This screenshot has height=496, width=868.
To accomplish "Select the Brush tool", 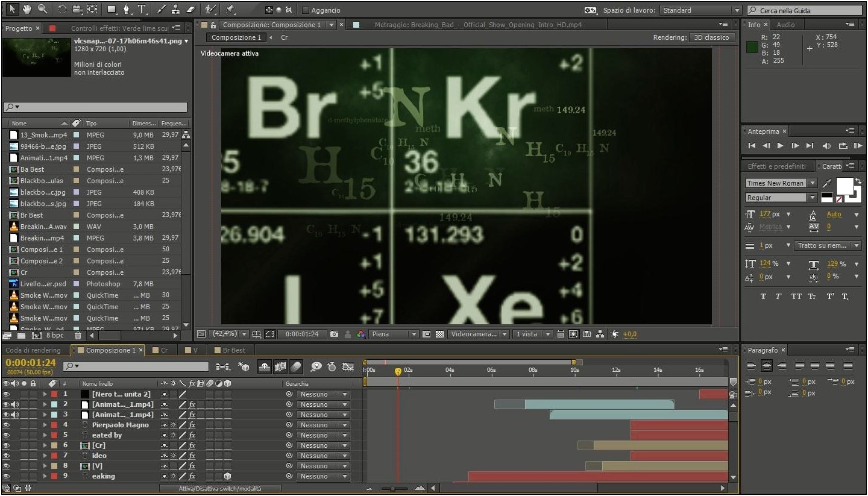I will point(161,10).
